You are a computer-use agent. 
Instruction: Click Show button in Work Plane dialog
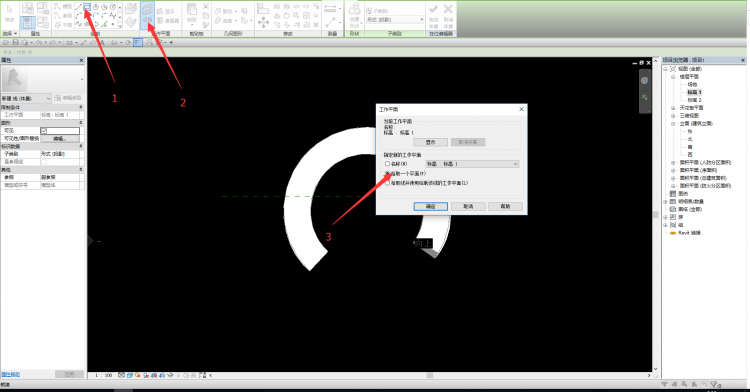pyautogui.click(x=430, y=142)
